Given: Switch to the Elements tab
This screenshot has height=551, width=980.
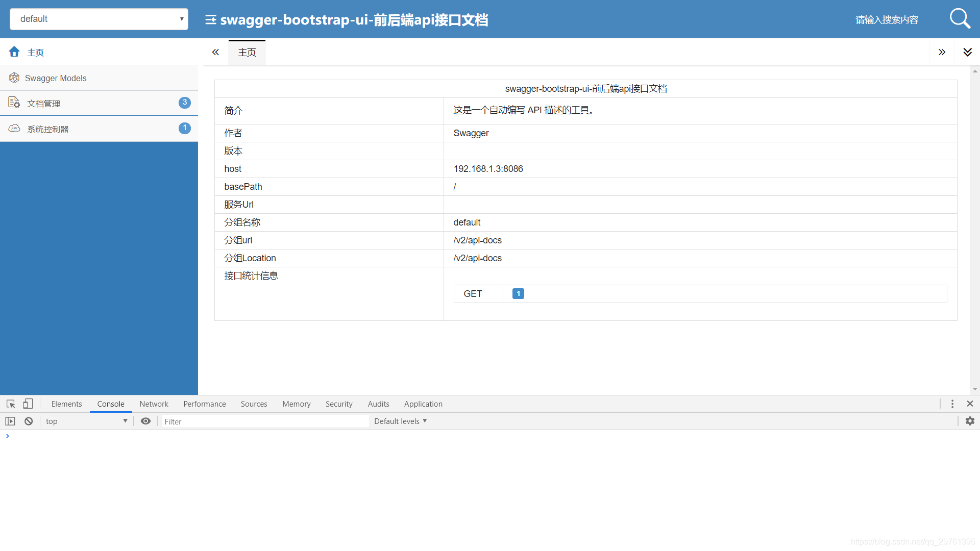Looking at the screenshot, I should click(66, 404).
